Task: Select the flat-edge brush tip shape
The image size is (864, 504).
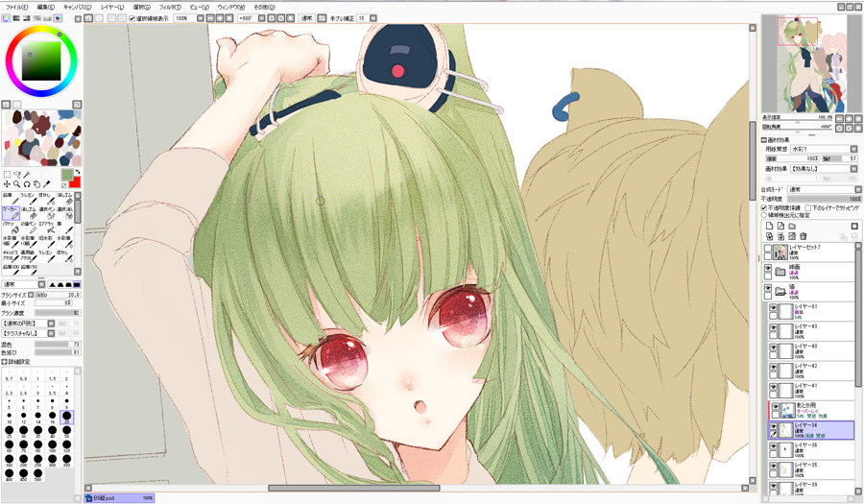Action: [77, 285]
